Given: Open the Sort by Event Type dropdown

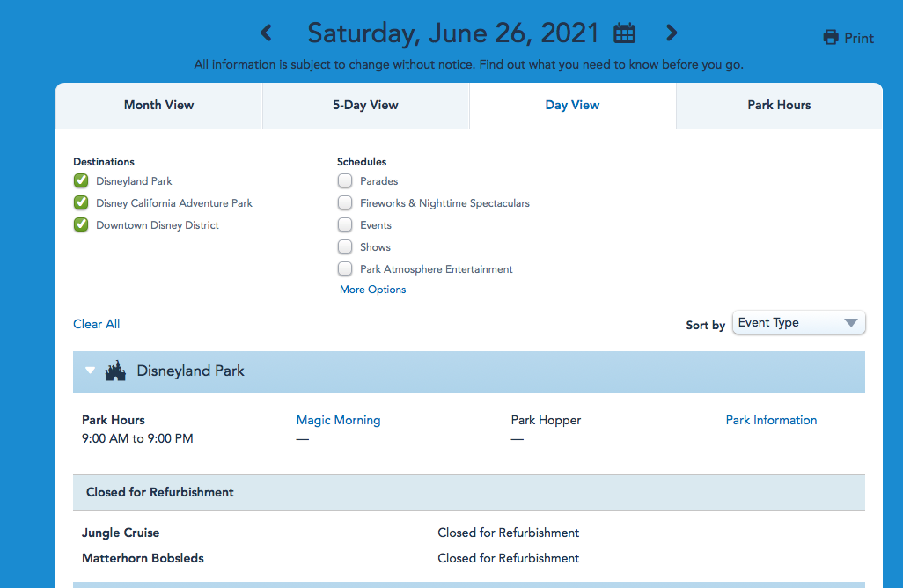Looking at the screenshot, I should 798,323.
